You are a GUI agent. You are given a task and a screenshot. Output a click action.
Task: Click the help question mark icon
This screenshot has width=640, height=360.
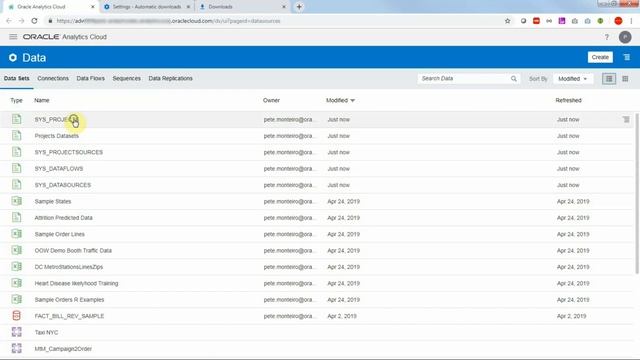tap(607, 37)
